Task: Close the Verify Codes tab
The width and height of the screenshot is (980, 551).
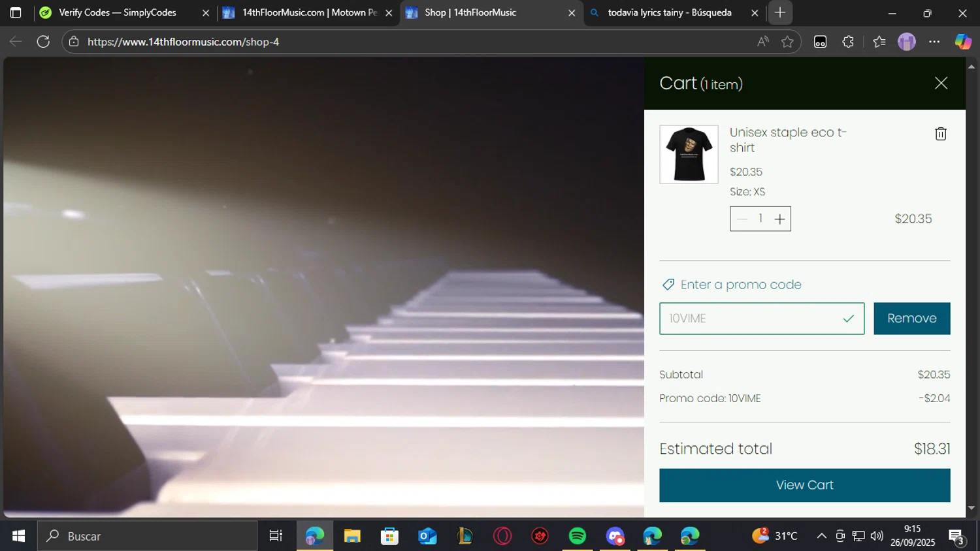Action: tap(205, 13)
